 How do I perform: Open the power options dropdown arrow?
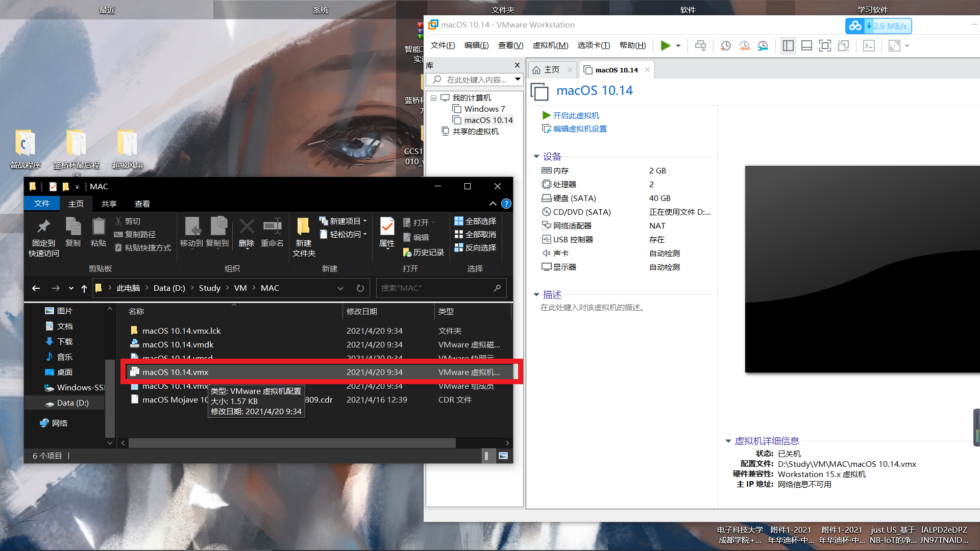pos(678,46)
